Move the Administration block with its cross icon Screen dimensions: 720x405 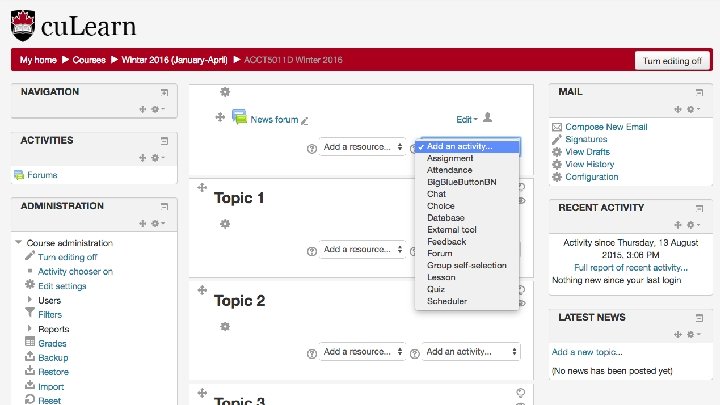(x=143, y=224)
